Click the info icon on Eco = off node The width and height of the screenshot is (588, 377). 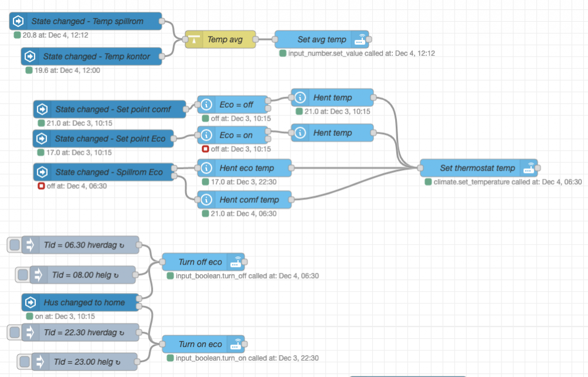click(x=206, y=105)
